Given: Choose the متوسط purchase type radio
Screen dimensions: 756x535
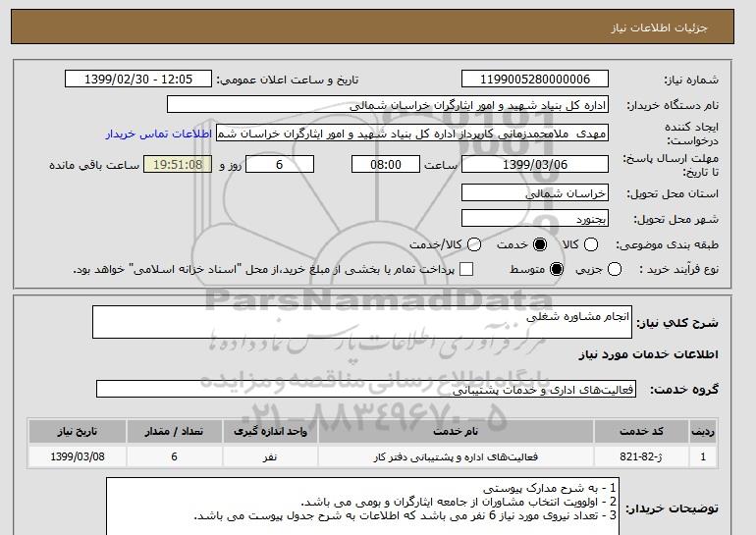Looking at the screenshot, I should point(557,269).
